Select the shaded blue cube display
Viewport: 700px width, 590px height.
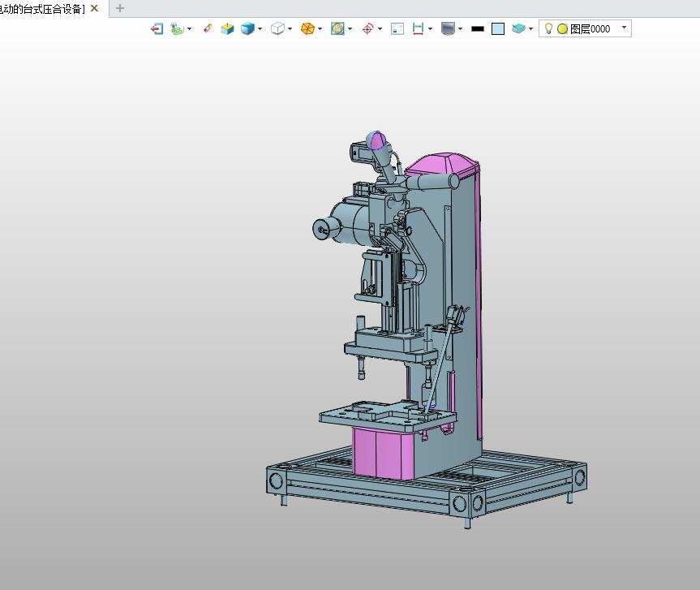coord(247,29)
